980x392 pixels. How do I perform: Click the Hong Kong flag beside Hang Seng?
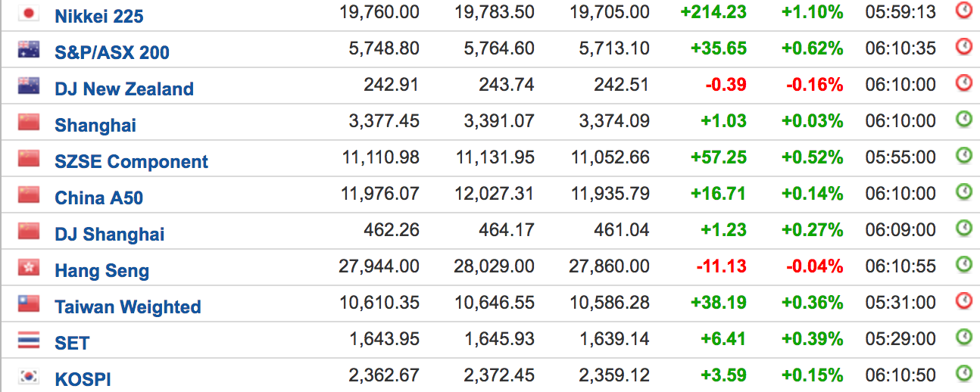point(29,267)
